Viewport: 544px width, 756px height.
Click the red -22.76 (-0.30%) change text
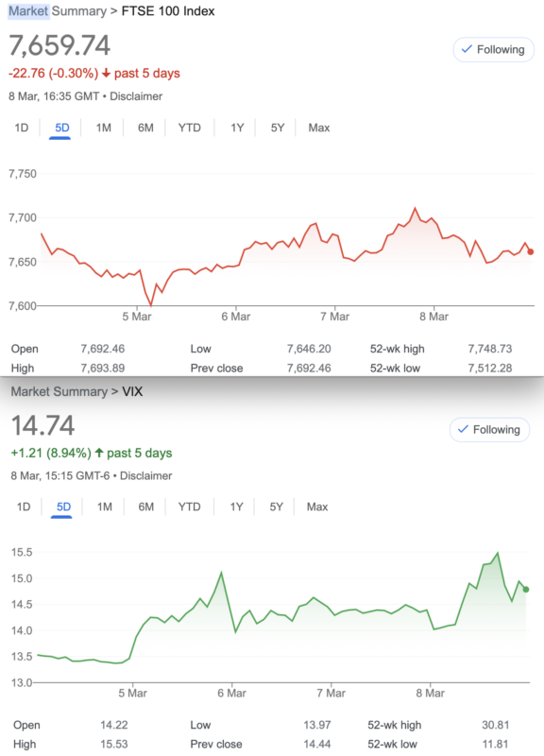pos(54,74)
